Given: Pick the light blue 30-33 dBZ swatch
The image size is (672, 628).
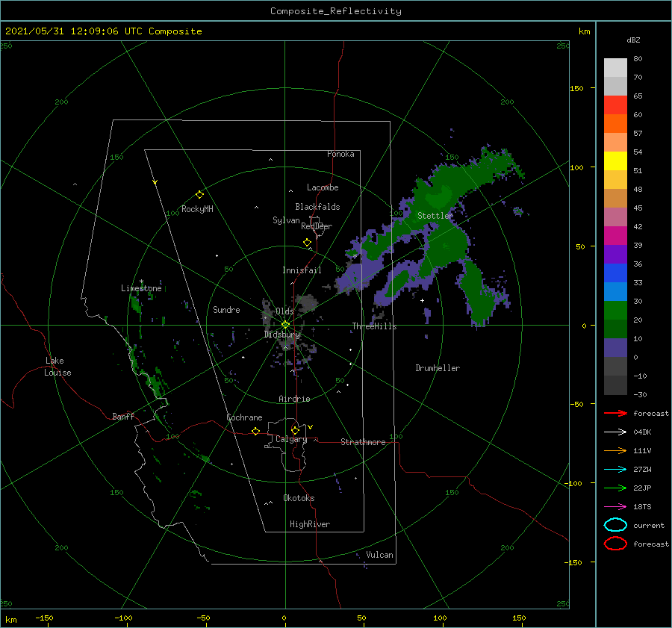Looking at the screenshot, I should (615, 292).
